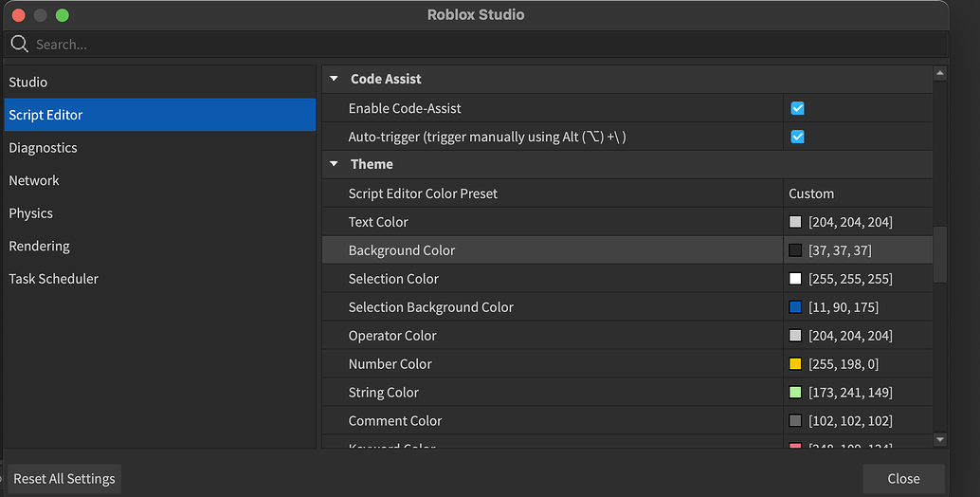
Task: Select the Selection Color row label
Action: point(393,279)
